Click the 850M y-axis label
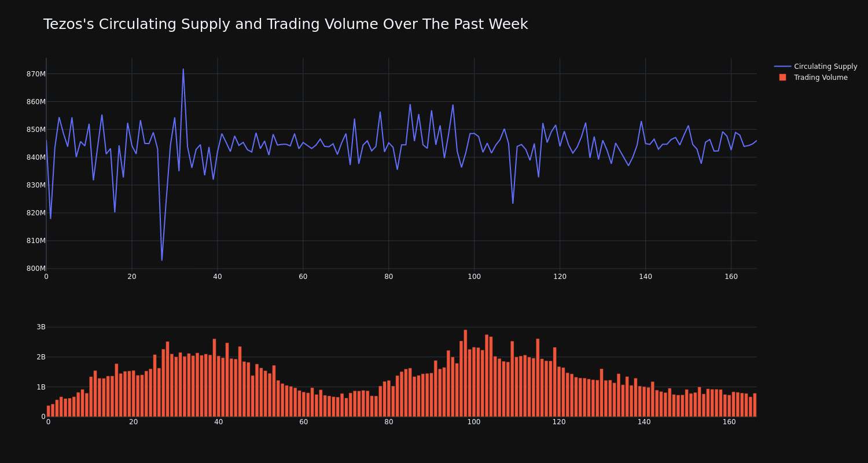868x463 pixels. [36, 130]
